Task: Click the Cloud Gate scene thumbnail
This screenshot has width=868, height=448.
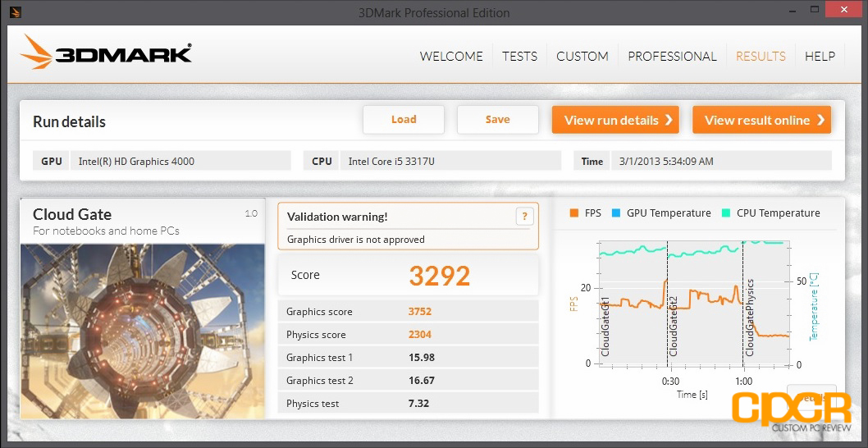Action: click(x=143, y=331)
